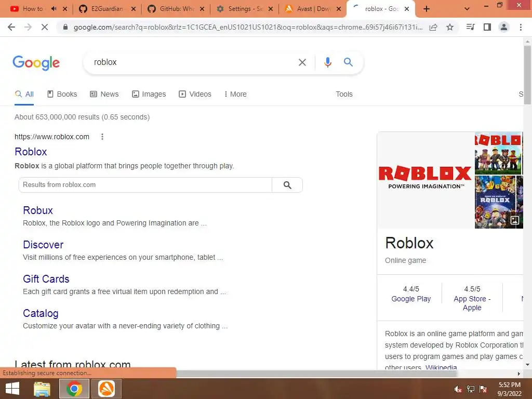
Task: Click the muted volume tray icon
Action: point(458,389)
